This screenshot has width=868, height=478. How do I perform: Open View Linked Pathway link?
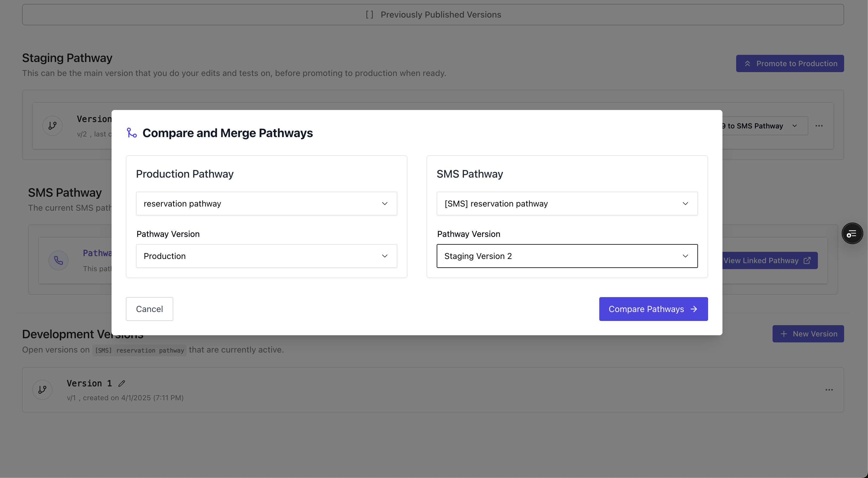[x=770, y=260]
